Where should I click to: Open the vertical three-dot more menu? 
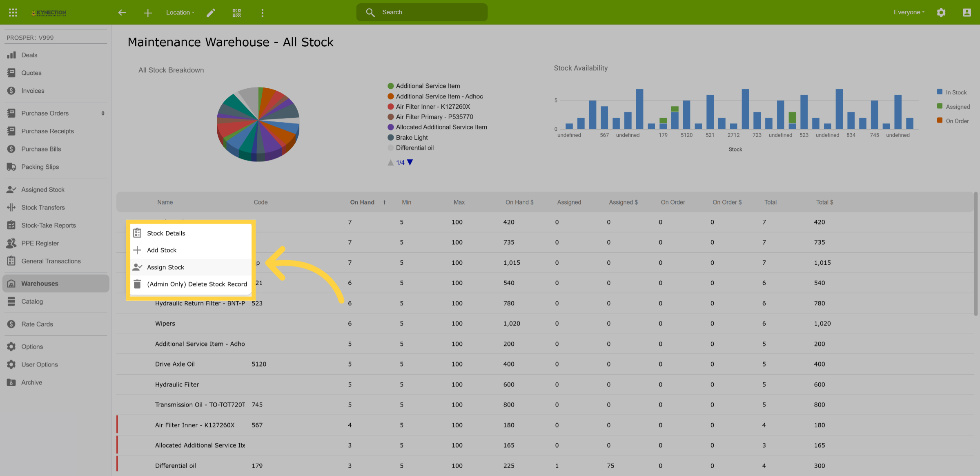(x=263, y=13)
